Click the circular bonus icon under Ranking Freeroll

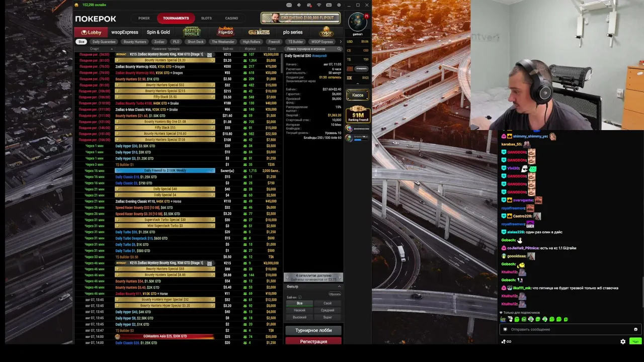349,129
